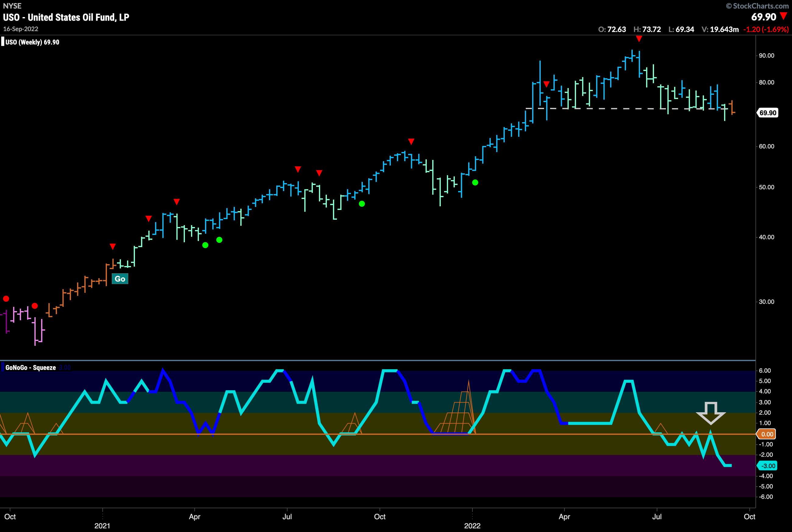The width and height of the screenshot is (792, 532).
Task: Click the -1.20 (-1.69%) change value
Action: (765, 29)
